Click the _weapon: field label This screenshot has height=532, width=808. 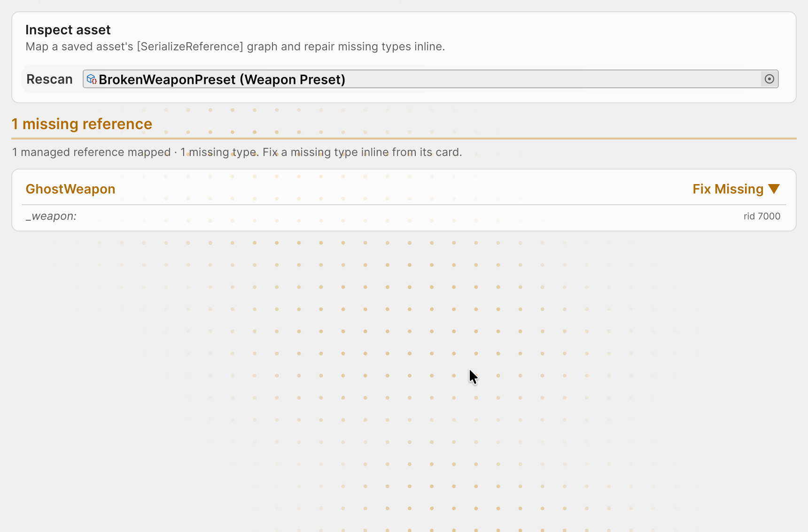51,216
